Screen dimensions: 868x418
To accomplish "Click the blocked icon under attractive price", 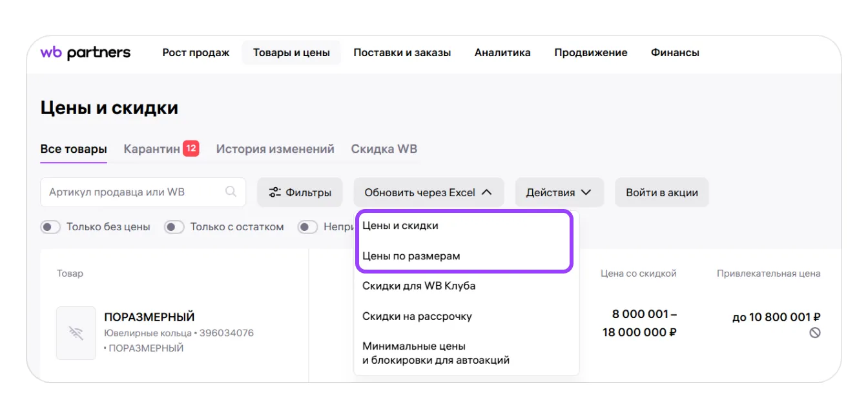I will tap(815, 333).
